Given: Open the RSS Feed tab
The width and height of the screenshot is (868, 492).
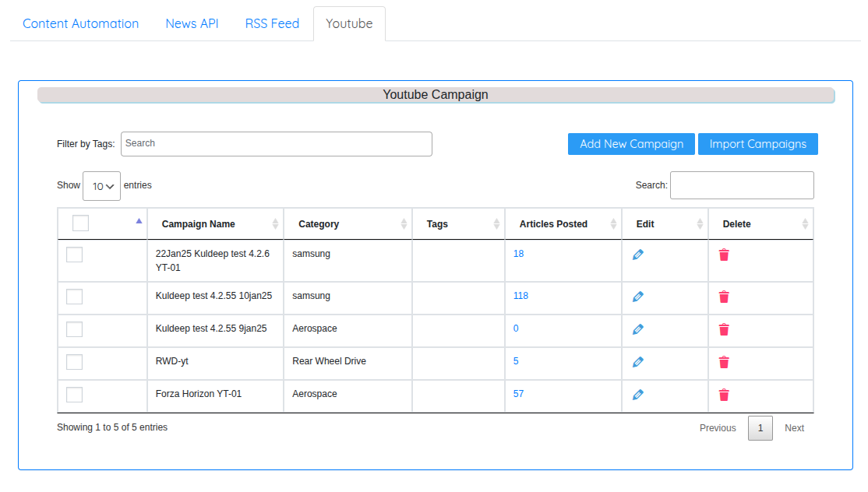Looking at the screenshot, I should [272, 23].
